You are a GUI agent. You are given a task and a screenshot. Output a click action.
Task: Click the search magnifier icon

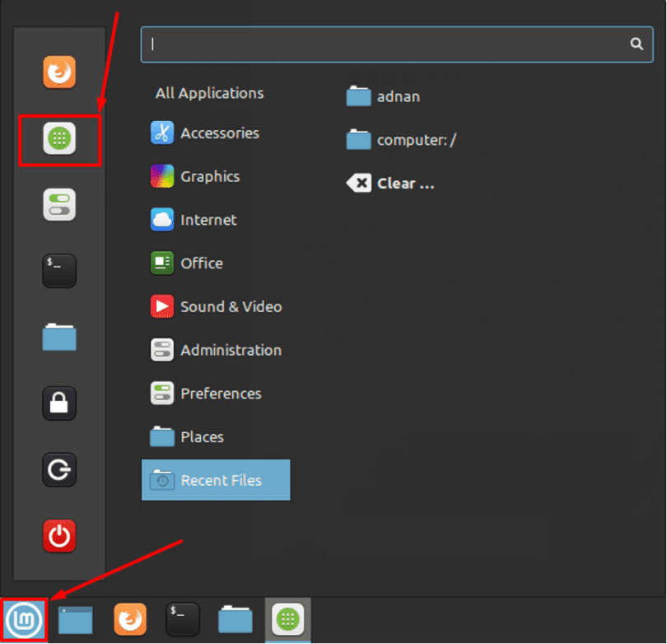(637, 44)
